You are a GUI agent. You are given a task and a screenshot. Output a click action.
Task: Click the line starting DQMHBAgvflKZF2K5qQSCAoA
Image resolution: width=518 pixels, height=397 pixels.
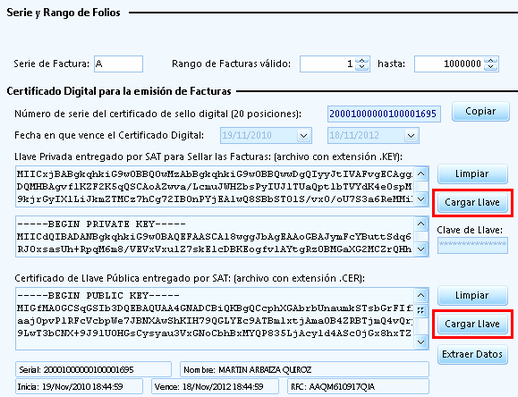(x=214, y=187)
